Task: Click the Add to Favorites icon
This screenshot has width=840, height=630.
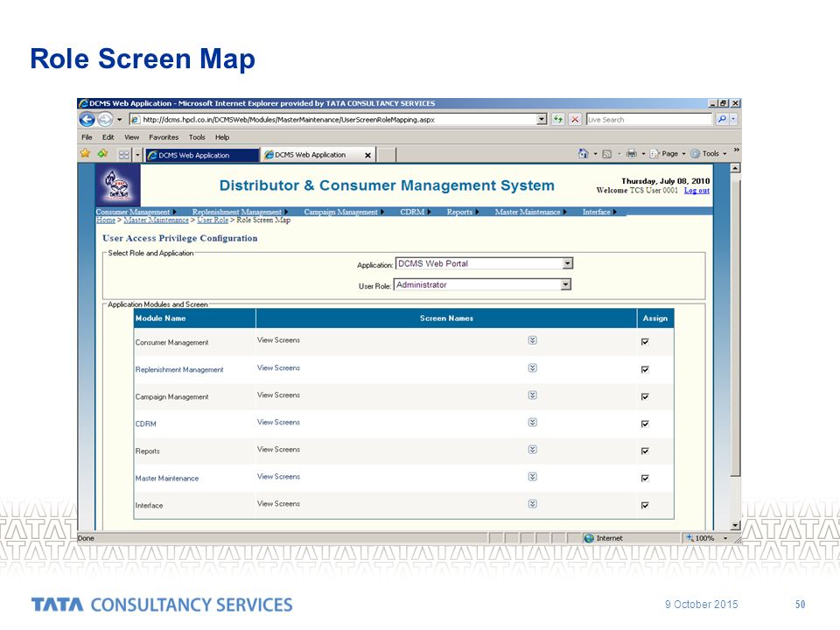Action: coord(102,154)
